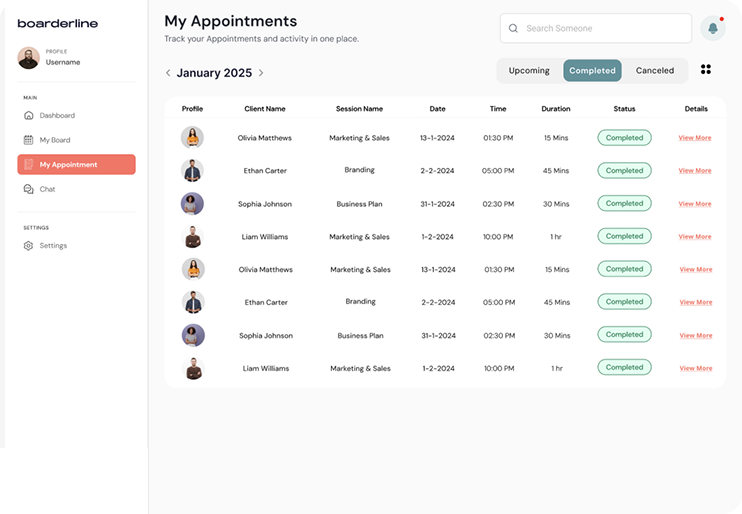The height and width of the screenshot is (514, 742).
Task: Go to previous month with left chevron
Action: coord(168,73)
